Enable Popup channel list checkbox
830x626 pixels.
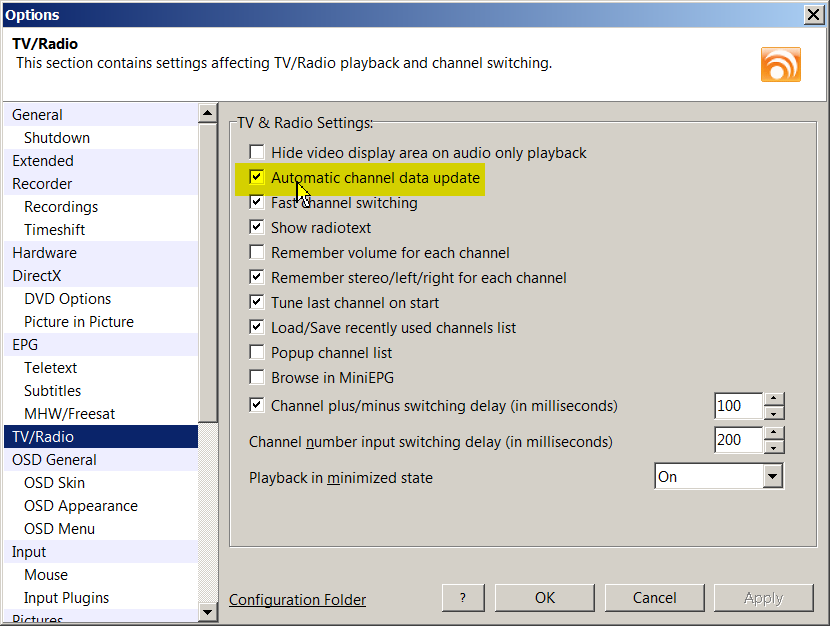pyautogui.click(x=257, y=353)
